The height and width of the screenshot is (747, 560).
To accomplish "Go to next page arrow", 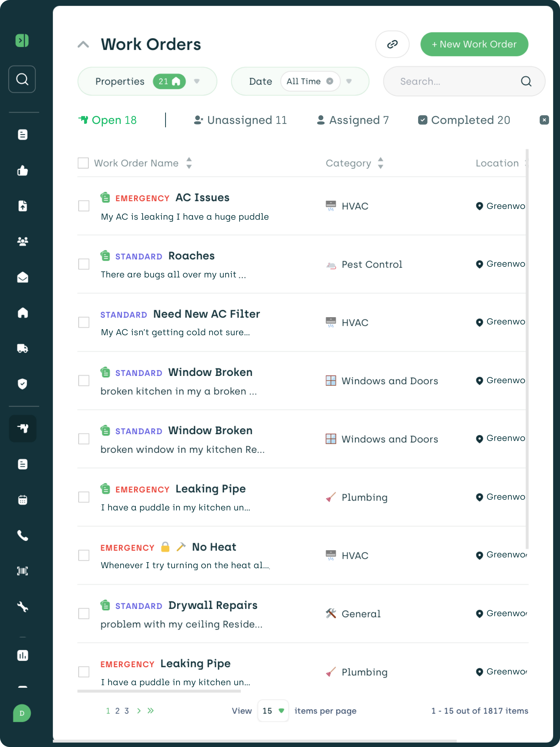I will (139, 711).
